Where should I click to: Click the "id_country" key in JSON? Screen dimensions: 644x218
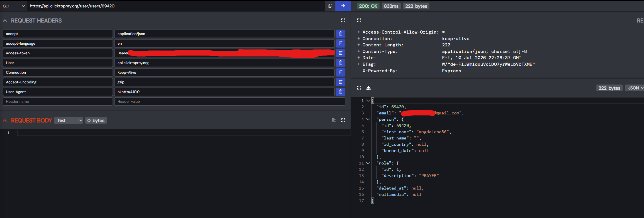396,144
